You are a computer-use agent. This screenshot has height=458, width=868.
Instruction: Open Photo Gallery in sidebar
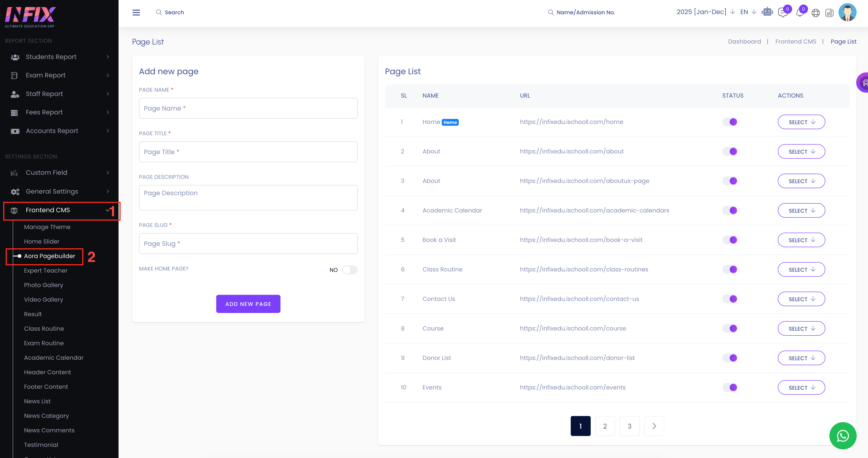(x=43, y=285)
